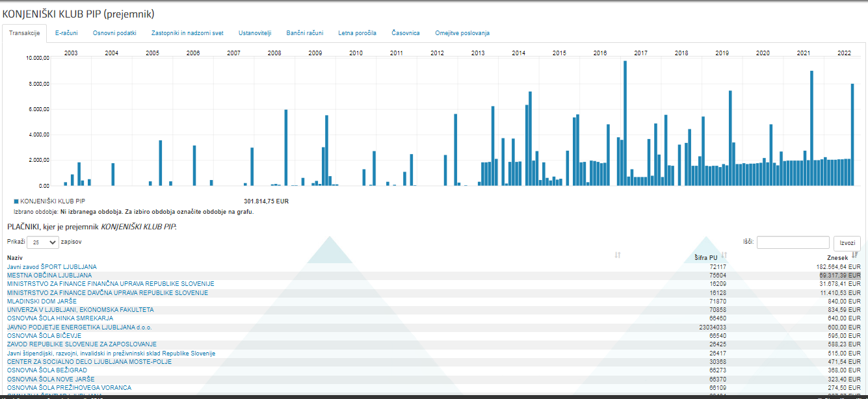
Task: Click the Izvozi export button
Action: pos(847,243)
